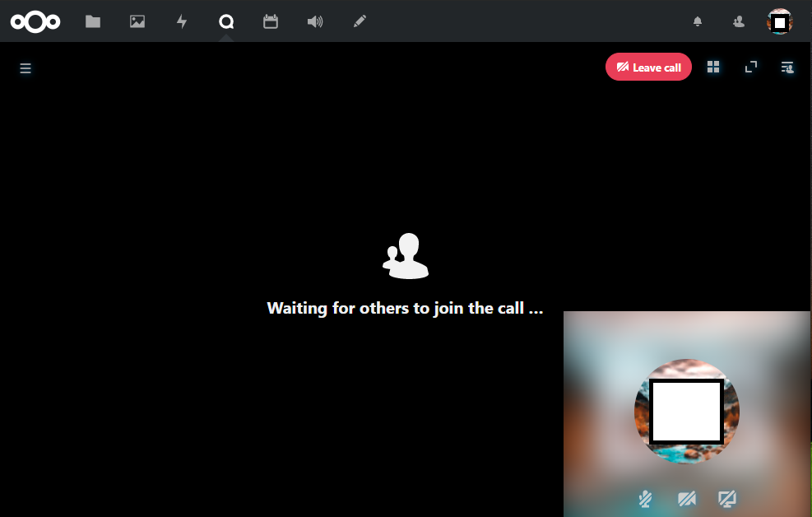This screenshot has width=812, height=517.
Task: Switch call to grid view
Action: [x=713, y=67]
